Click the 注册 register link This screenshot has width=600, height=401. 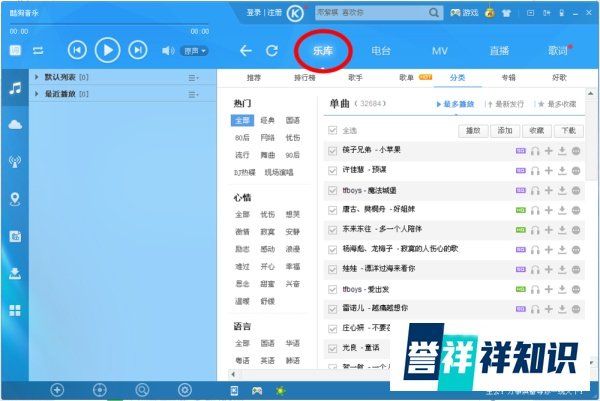click(274, 13)
